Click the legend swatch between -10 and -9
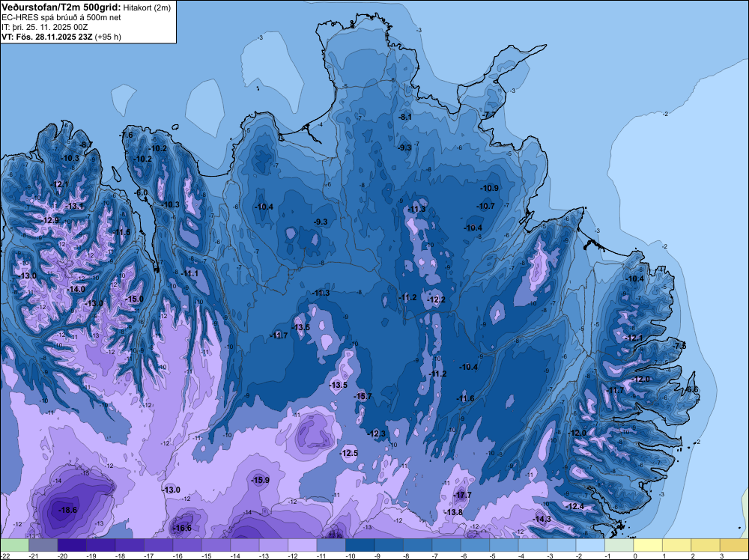 [360, 546]
